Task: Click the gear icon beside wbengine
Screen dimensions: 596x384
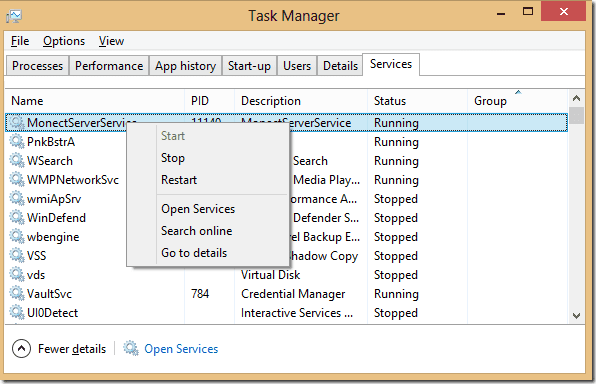Action: tap(17, 236)
